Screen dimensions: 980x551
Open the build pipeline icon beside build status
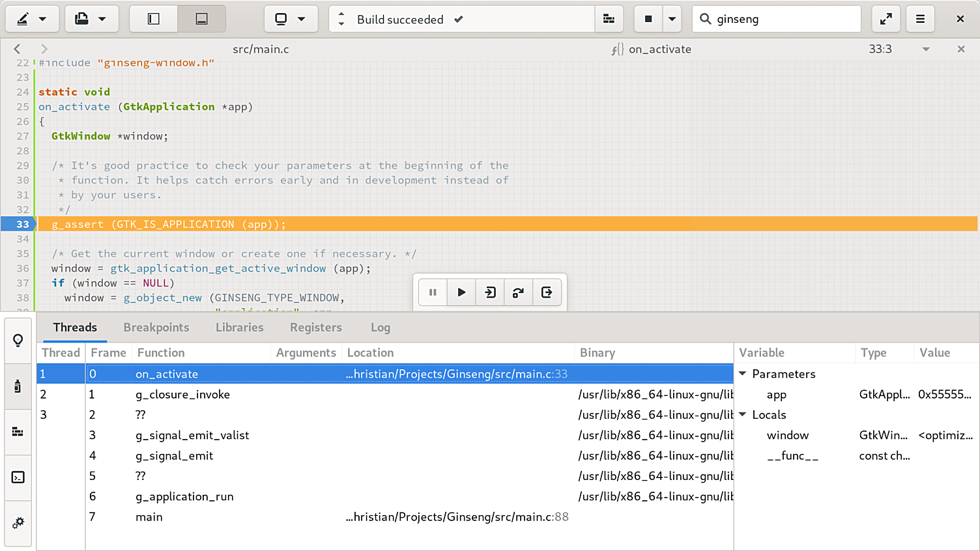[609, 20]
